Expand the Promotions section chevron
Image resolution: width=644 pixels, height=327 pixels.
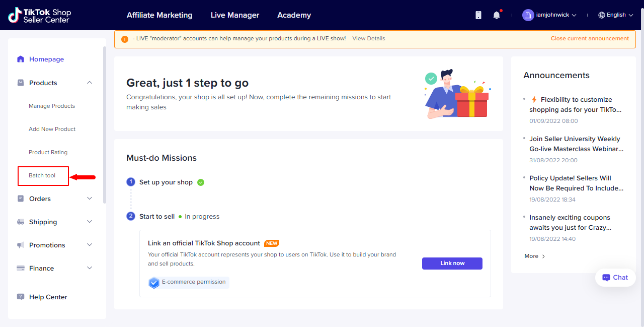(x=90, y=245)
